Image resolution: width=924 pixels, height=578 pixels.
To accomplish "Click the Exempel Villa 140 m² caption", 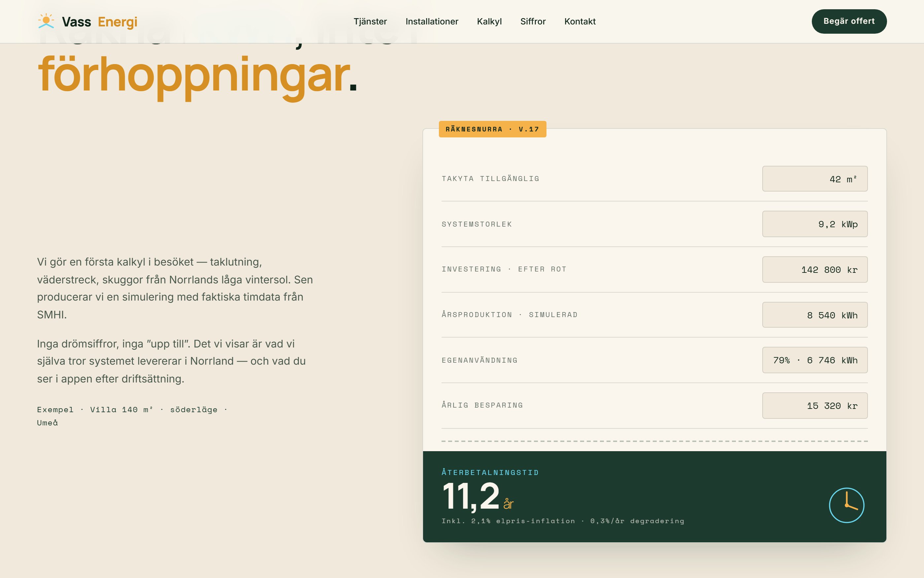I will (x=132, y=416).
